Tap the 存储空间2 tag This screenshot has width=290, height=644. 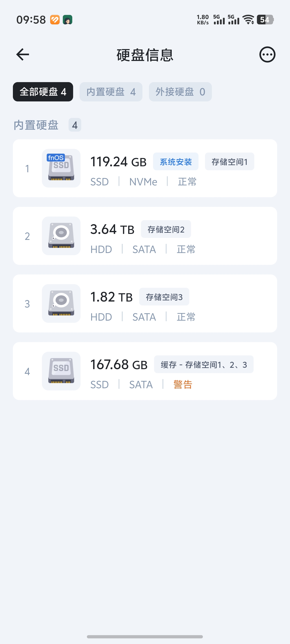click(166, 229)
